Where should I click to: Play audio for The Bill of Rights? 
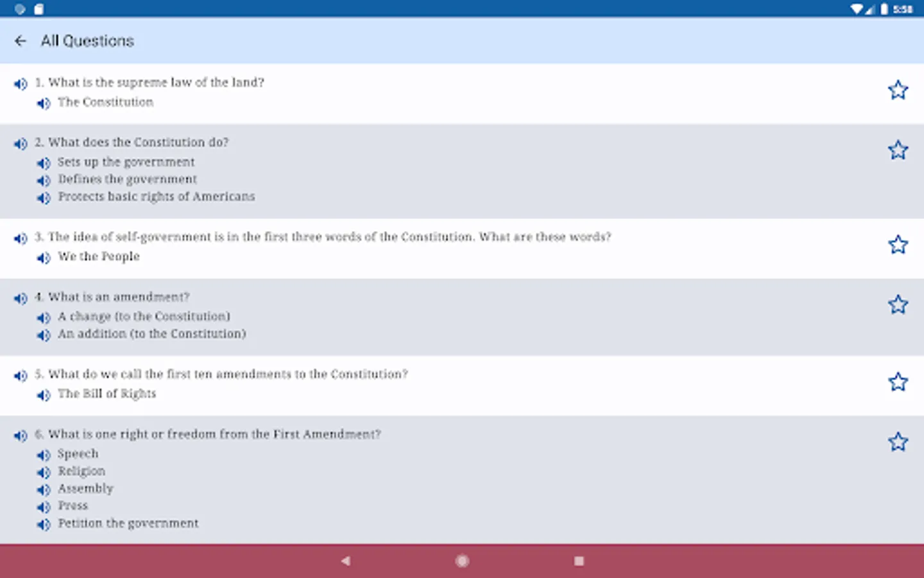click(44, 395)
